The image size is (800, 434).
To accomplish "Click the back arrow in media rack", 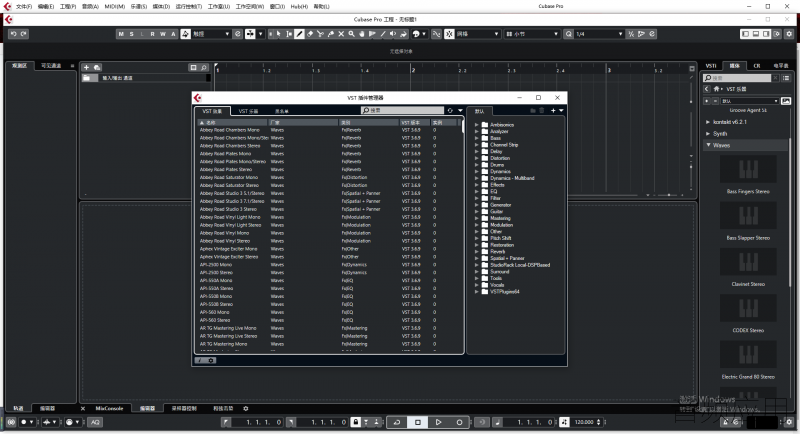I will [707, 89].
